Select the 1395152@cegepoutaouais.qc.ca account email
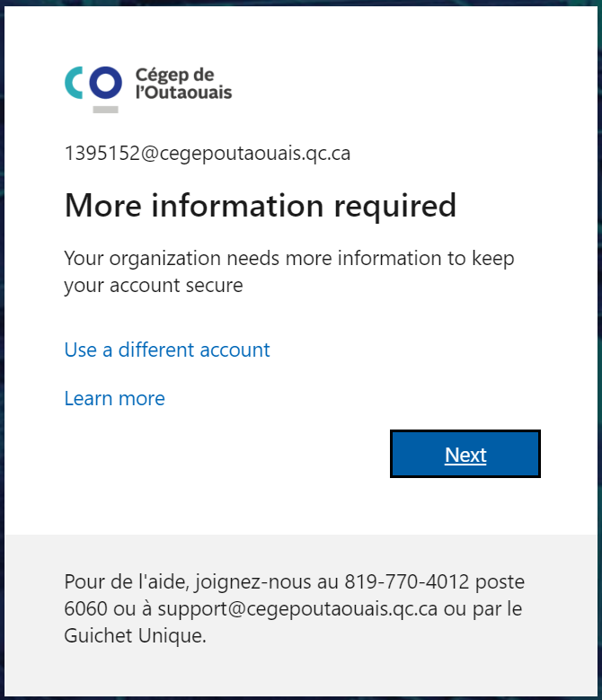 [x=208, y=153]
